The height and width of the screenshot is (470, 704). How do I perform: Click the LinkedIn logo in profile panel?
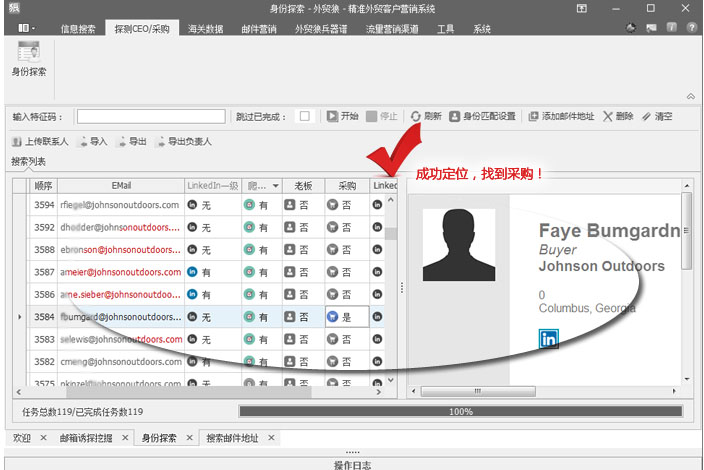coord(549,339)
